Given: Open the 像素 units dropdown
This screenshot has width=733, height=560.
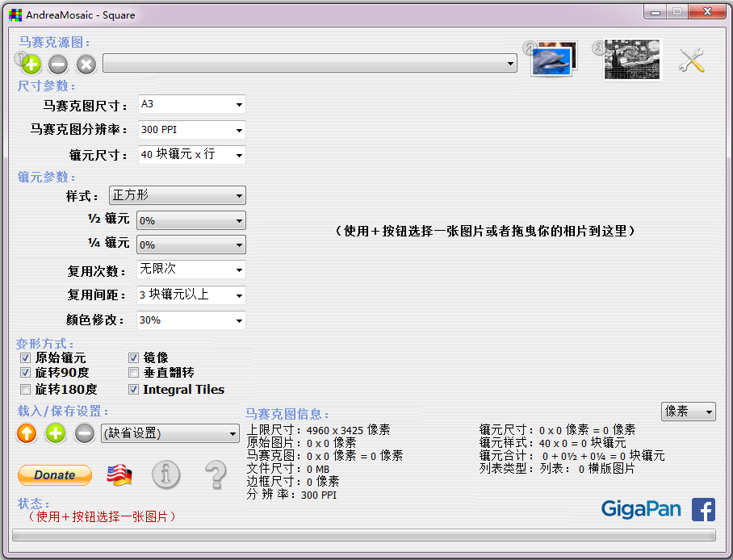Looking at the screenshot, I should pyautogui.click(x=688, y=412).
